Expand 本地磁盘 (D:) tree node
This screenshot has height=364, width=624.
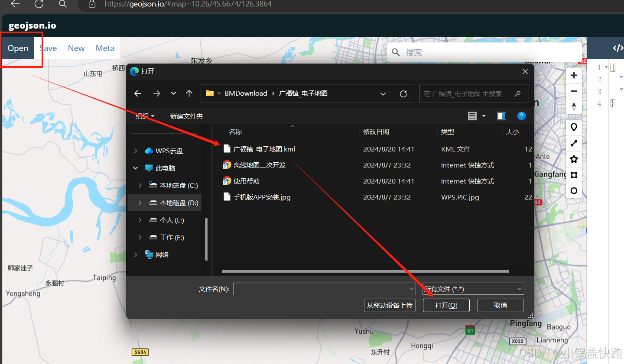point(140,203)
